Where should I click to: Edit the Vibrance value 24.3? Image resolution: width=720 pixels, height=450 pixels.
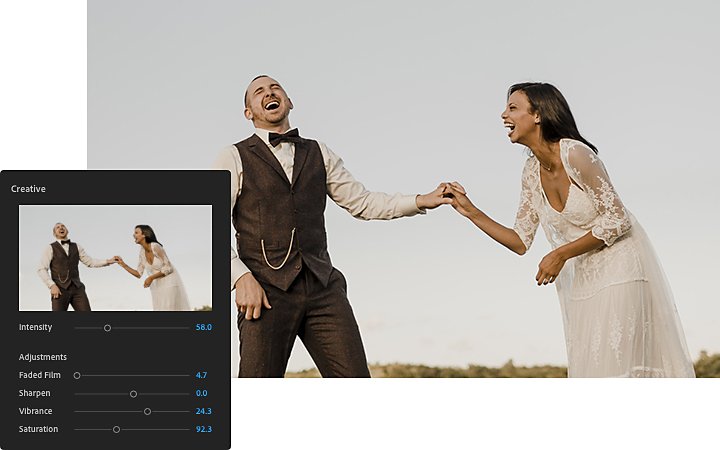coord(203,411)
